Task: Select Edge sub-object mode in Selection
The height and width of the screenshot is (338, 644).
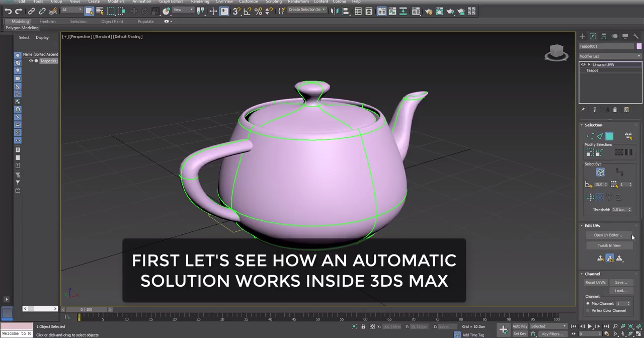Action: (x=600, y=136)
